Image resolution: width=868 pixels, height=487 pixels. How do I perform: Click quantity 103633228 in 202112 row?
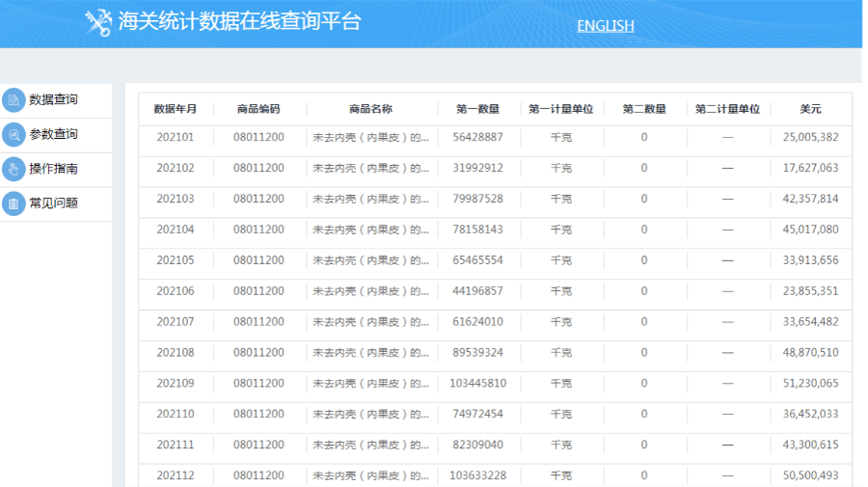click(x=477, y=476)
